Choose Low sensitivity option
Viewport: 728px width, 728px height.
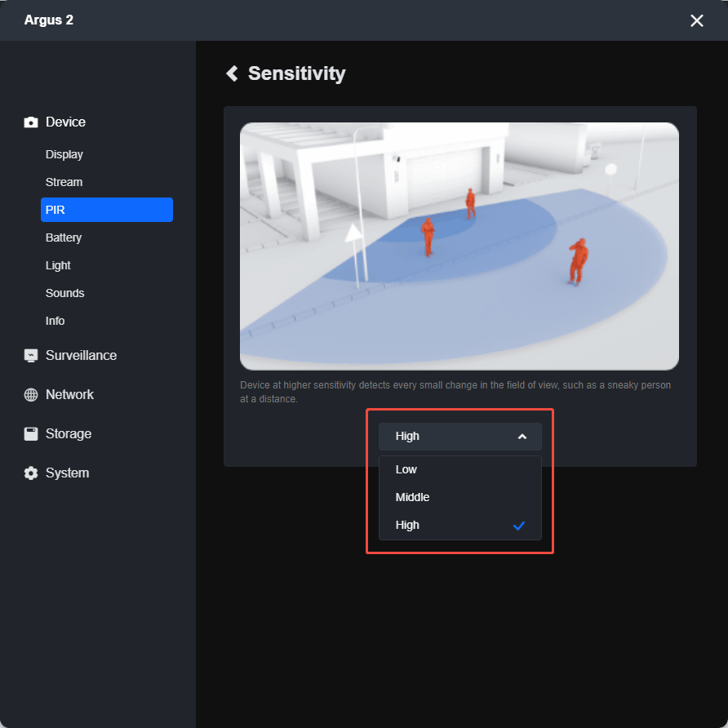click(459, 469)
